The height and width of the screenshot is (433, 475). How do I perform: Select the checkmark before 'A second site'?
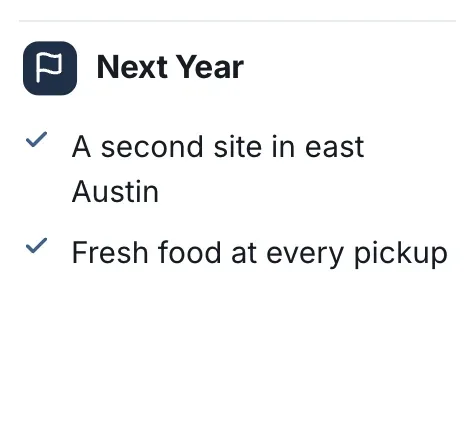pyautogui.click(x=37, y=139)
